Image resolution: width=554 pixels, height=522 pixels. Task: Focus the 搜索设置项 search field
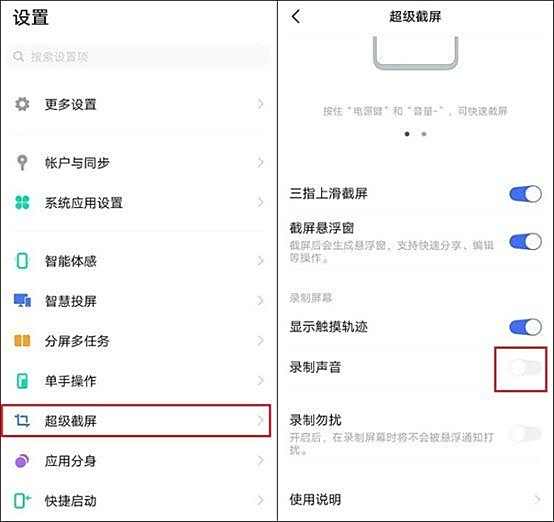[x=139, y=57]
